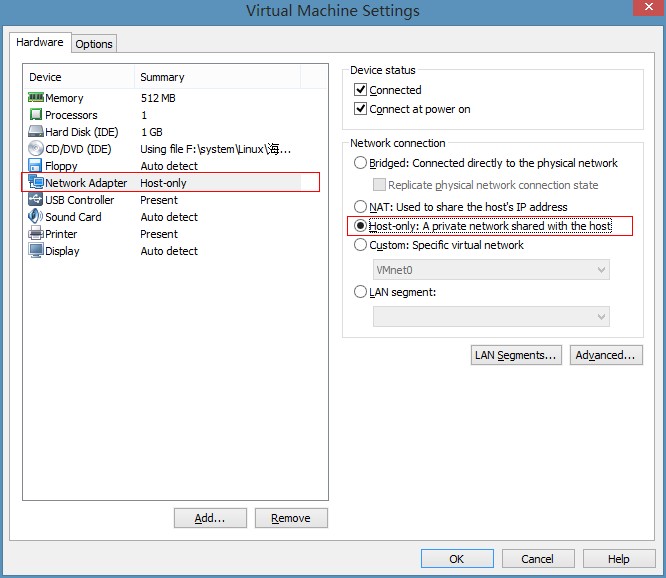This screenshot has width=666, height=578.
Task: Select the CD/DVD (IDE) drive icon
Action: 36,149
